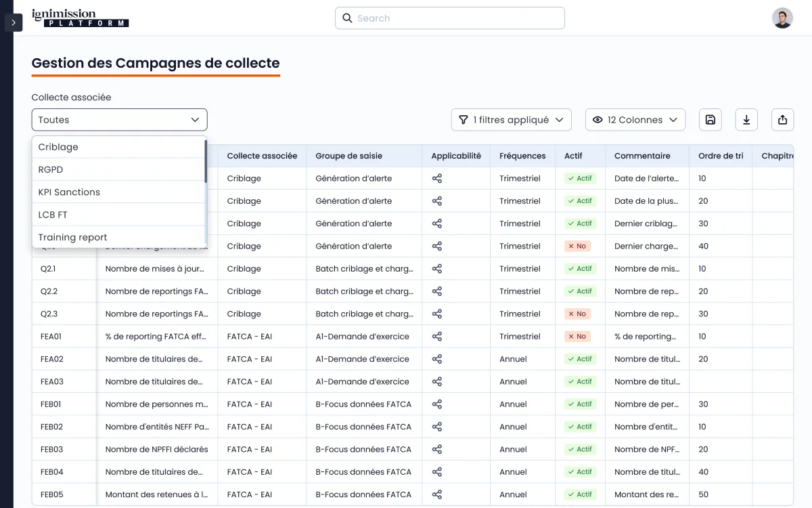Click the share/export icon button

[782, 120]
